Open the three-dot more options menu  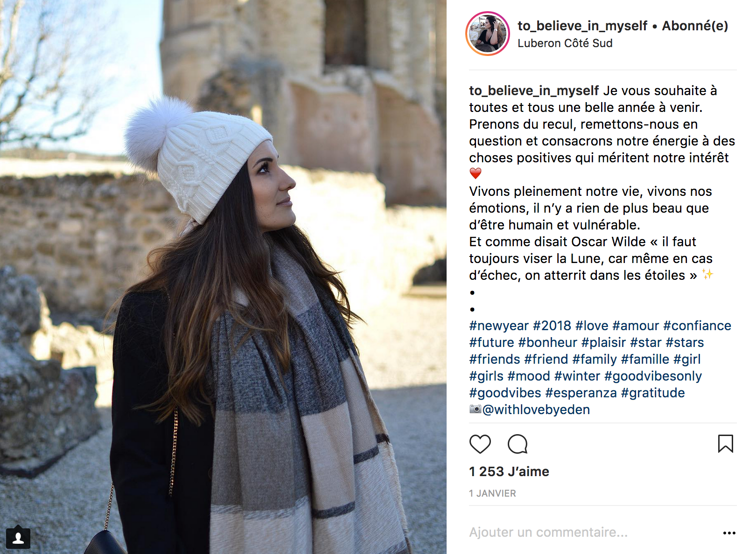(x=729, y=533)
